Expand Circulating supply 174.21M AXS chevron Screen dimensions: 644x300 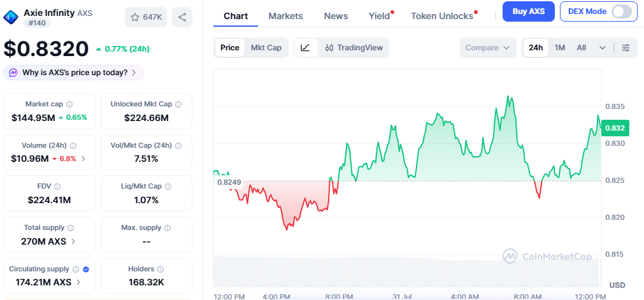tap(78, 282)
